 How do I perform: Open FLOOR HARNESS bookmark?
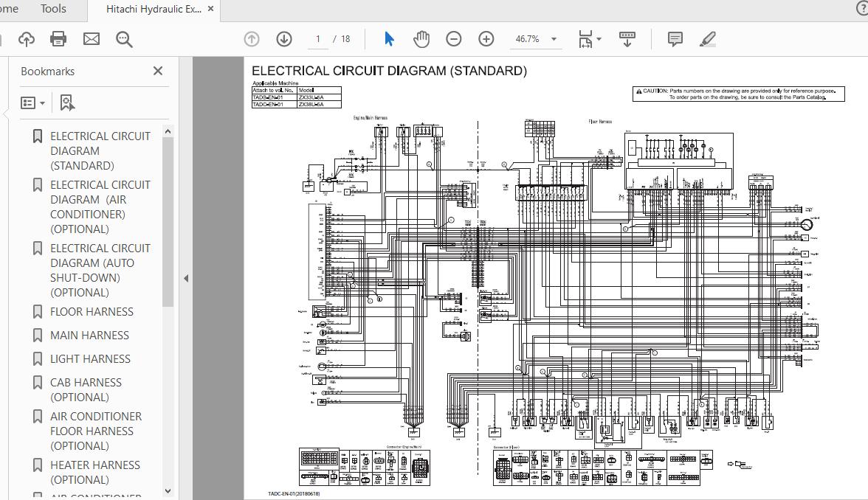click(x=92, y=311)
